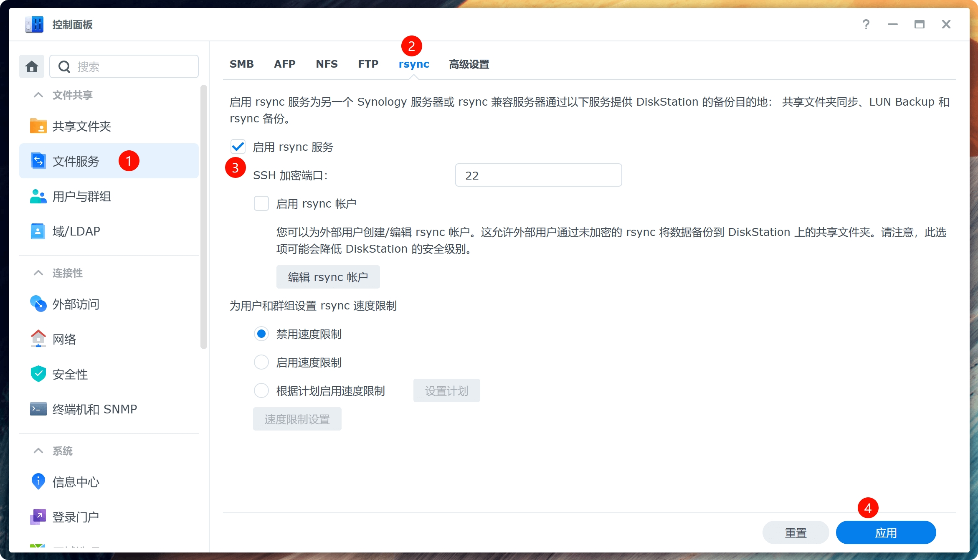978x560 pixels.
Task: Enable the 启用 rsync 帐户 option
Action: 261,203
